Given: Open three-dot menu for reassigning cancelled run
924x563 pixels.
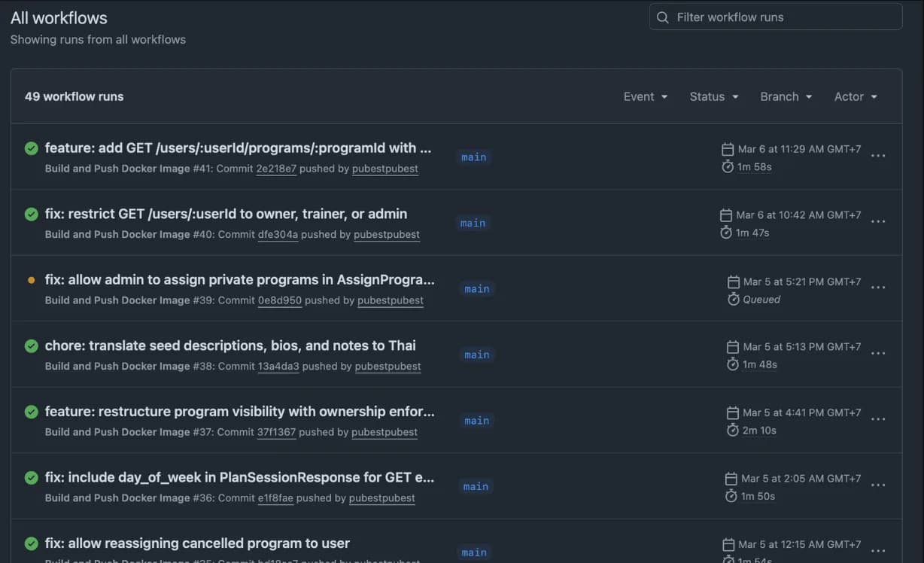Looking at the screenshot, I should click(878, 551).
